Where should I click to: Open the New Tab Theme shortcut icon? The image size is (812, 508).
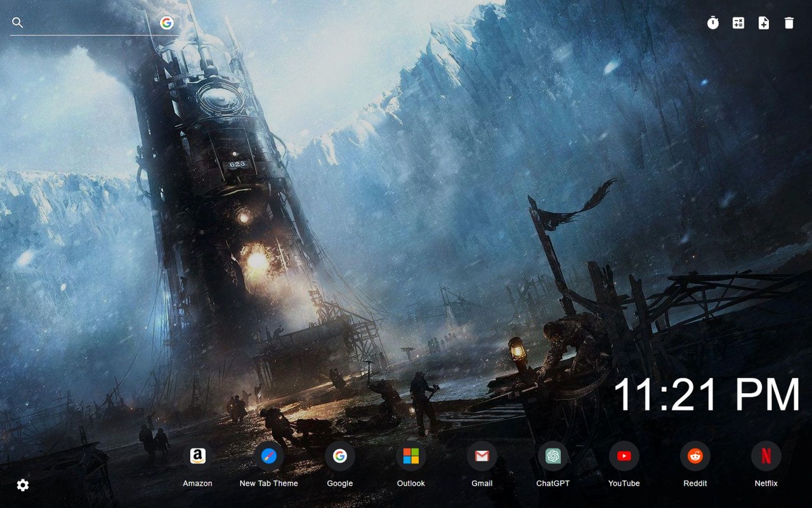pyautogui.click(x=269, y=456)
